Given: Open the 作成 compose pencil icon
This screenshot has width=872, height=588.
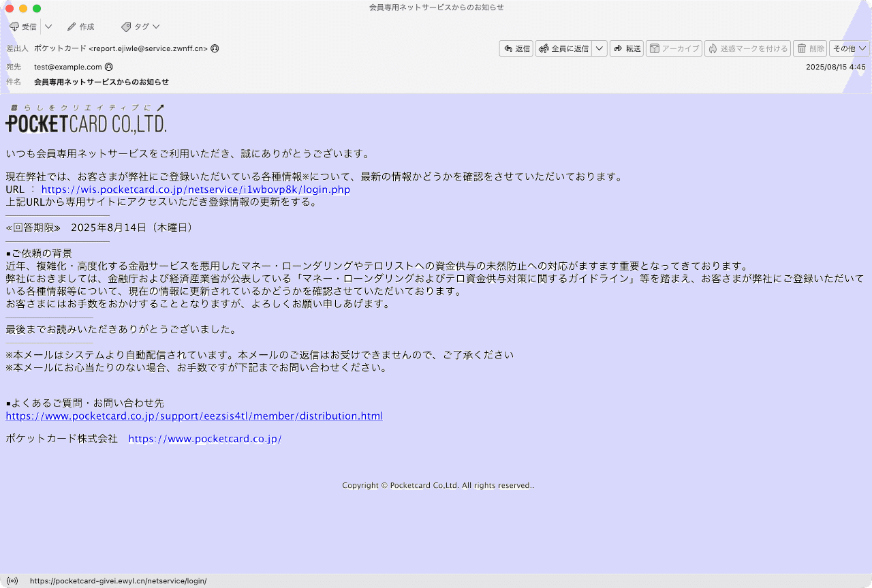Looking at the screenshot, I should click(x=71, y=27).
